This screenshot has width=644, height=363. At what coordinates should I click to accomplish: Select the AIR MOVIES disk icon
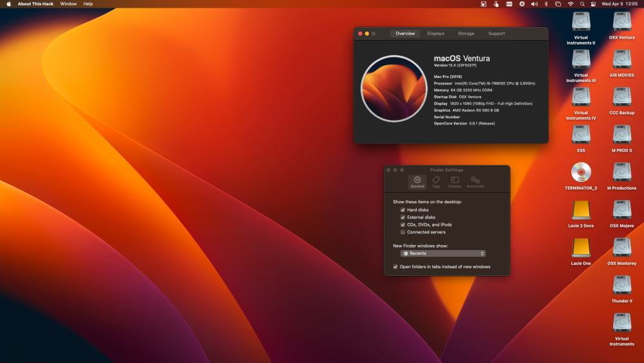[x=622, y=59]
